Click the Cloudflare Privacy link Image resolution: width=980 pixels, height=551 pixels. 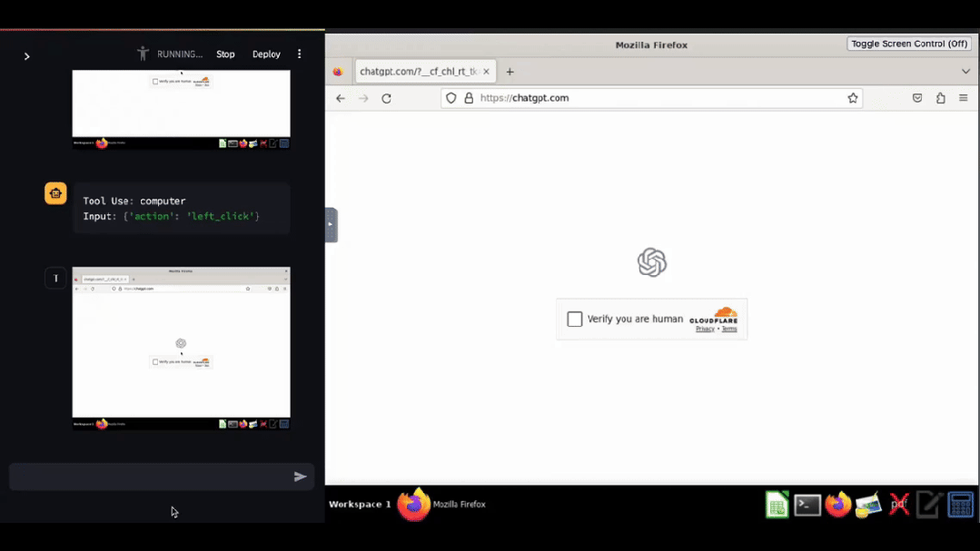[x=705, y=329]
